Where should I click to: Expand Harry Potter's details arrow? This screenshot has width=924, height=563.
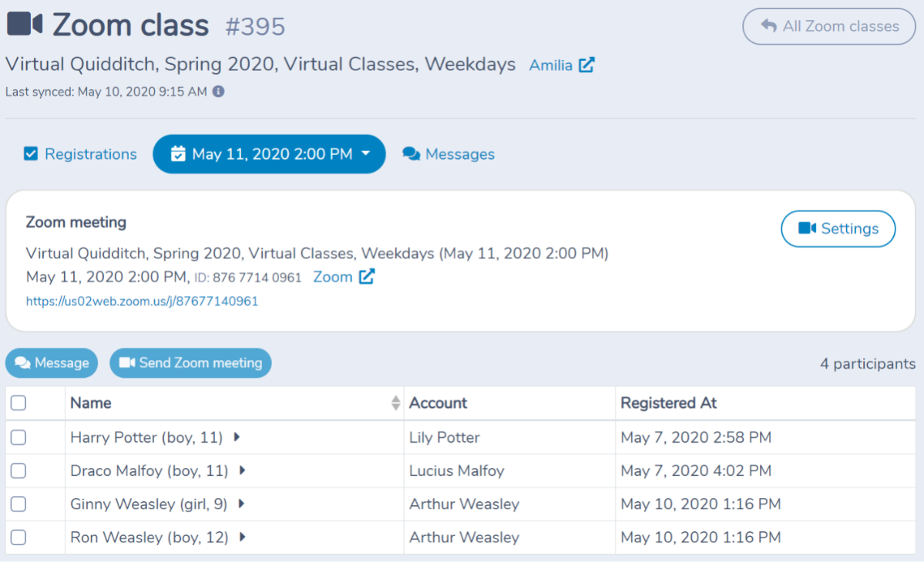click(x=237, y=437)
